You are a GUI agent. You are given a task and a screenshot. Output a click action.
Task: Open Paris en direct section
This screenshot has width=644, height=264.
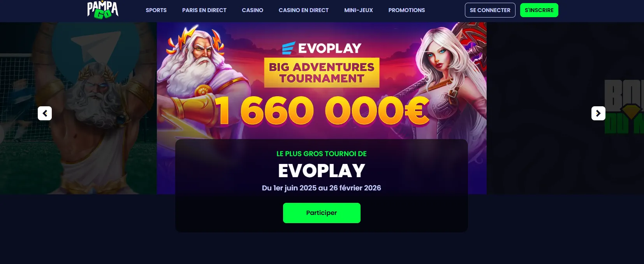tap(204, 10)
